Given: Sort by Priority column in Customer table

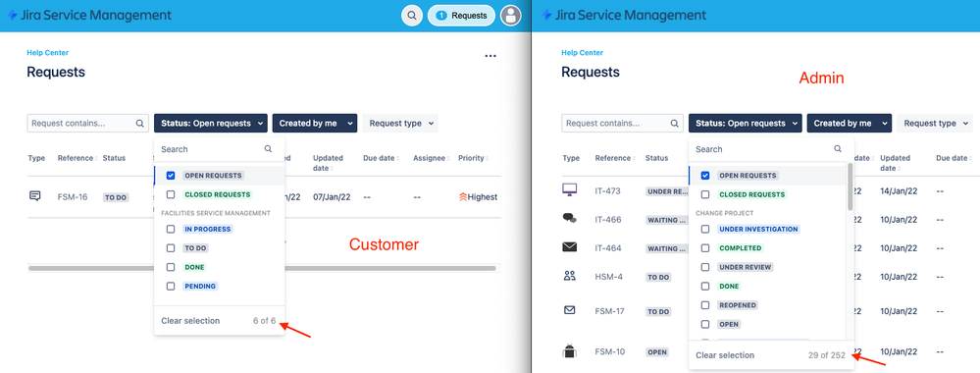Looking at the screenshot, I should [x=473, y=158].
